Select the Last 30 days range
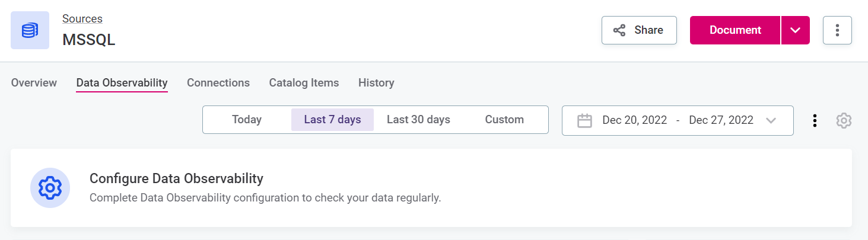Image resolution: width=868 pixels, height=240 pixels. click(x=418, y=120)
